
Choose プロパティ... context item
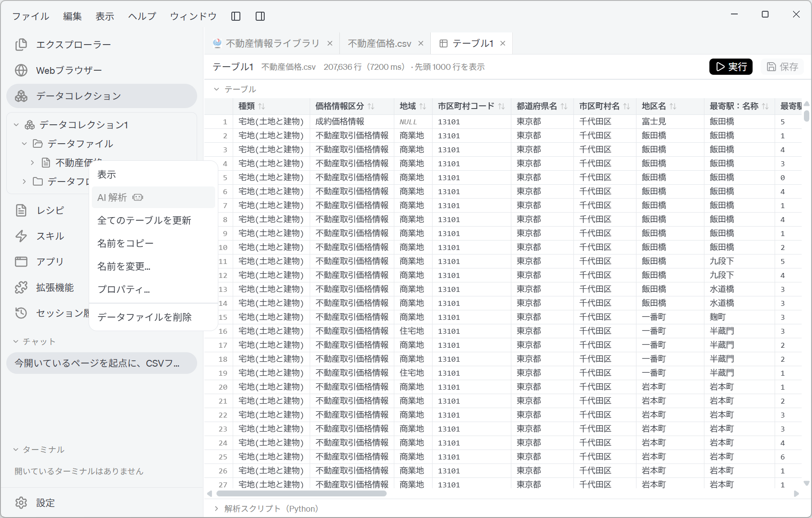153,289
